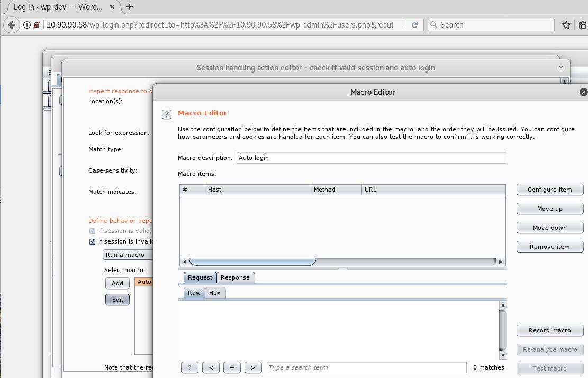The image size is (588, 378).
Task: Open the Macro Editor help question icon
Action: pos(167,114)
